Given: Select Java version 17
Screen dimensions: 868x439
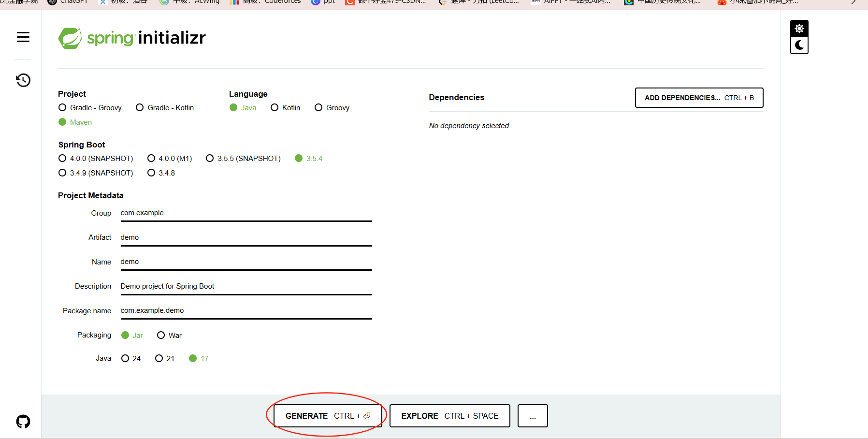Looking at the screenshot, I should [x=199, y=359].
